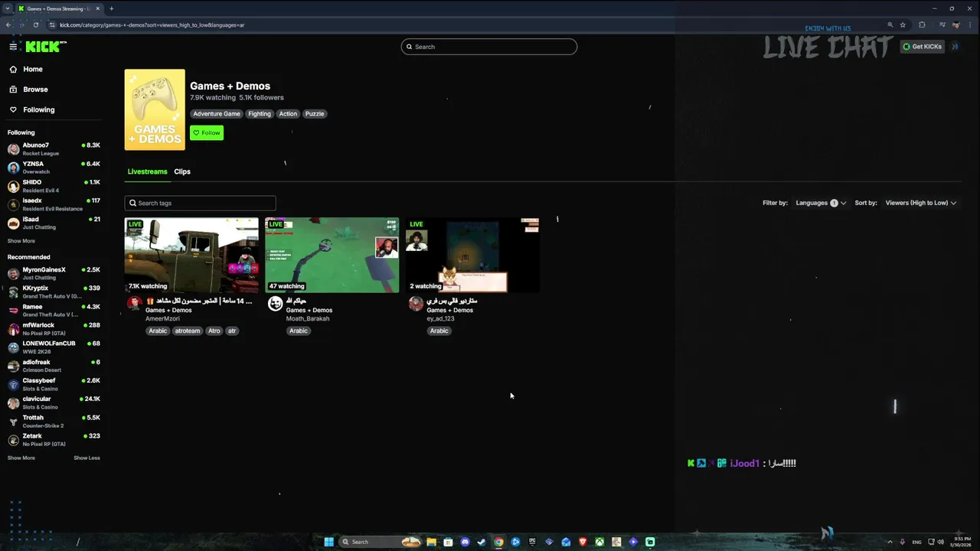Image resolution: width=980 pixels, height=551 pixels.
Task: Click the main search field
Action: pyautogui.click(x=488, y=47)
